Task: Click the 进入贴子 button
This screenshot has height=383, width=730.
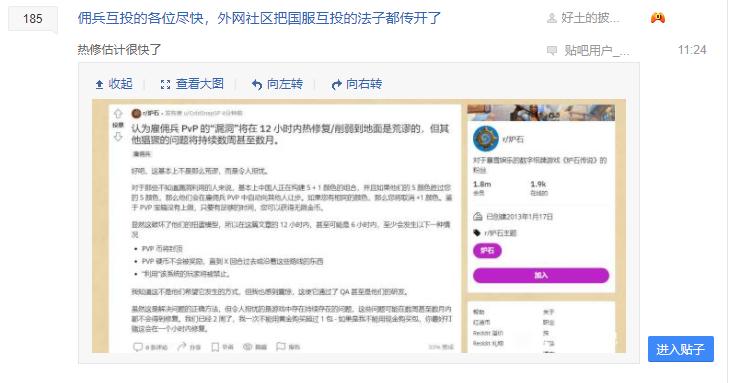Action: coord(681,349)
